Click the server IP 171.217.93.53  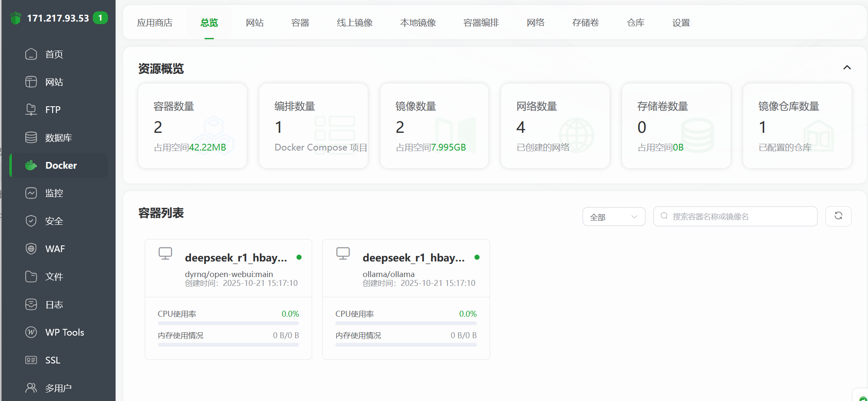tap(58, 18)
